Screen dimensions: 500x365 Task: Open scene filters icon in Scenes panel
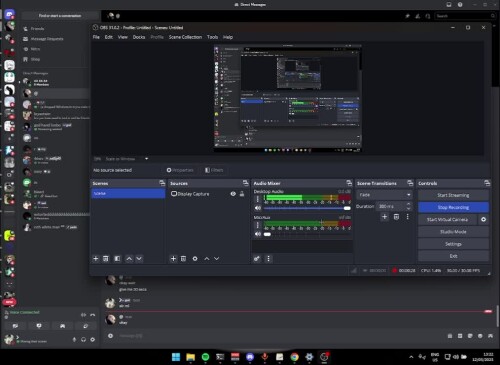pyautogui.click(x=117, y=259)
